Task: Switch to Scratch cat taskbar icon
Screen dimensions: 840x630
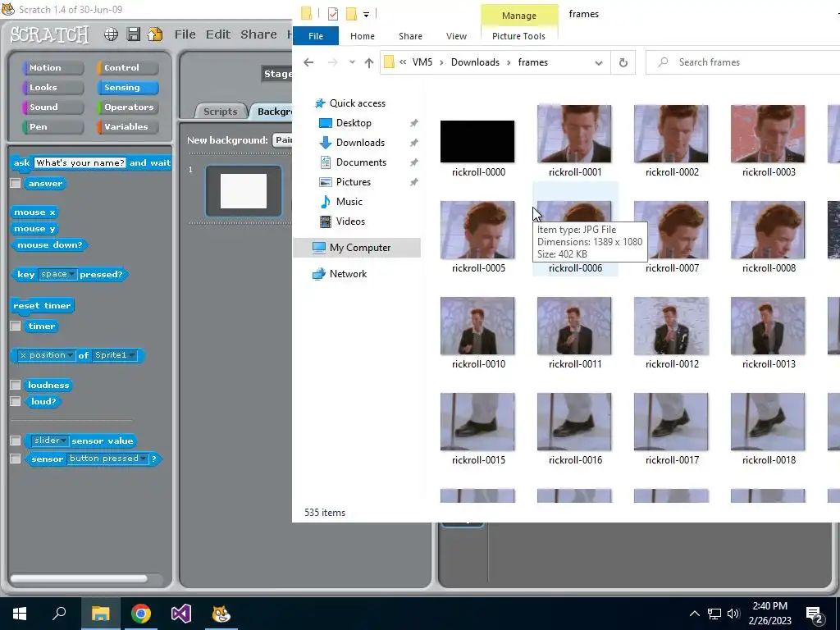Action: 221,614
